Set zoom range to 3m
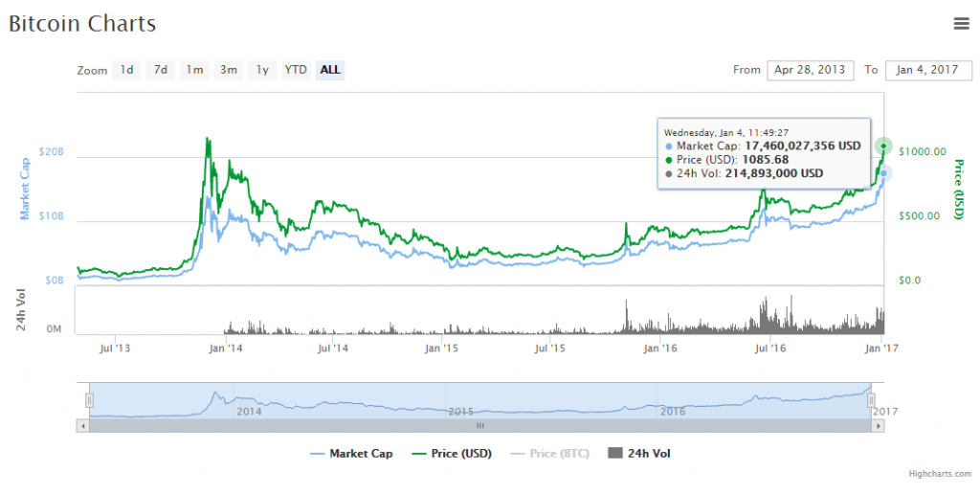 (228, 70)
